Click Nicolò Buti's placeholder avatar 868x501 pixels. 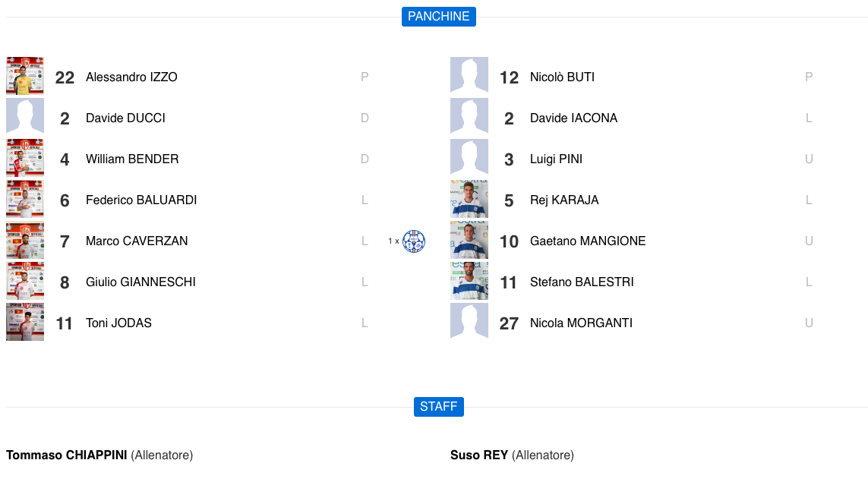tap(469, 76)
